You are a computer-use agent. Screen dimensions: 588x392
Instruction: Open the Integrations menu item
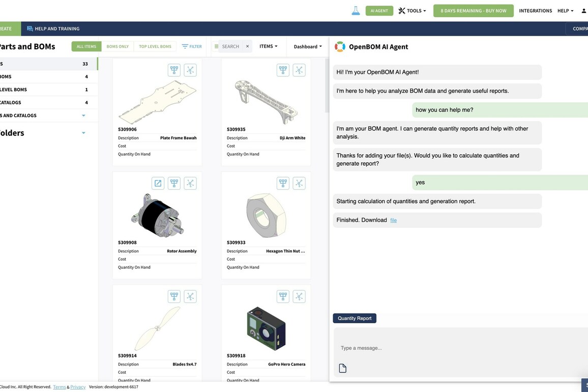(x=535, y=11)
